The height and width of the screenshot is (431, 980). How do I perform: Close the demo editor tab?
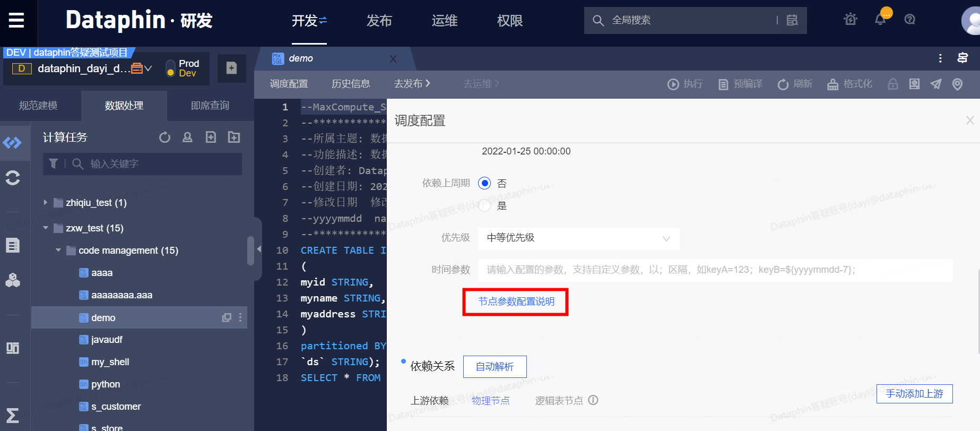point(393,59)
